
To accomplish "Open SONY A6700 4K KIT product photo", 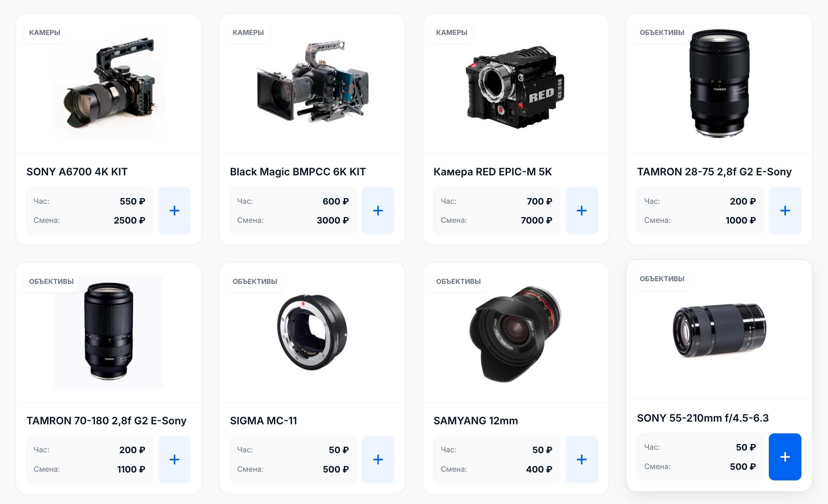I will coord(109,83).
